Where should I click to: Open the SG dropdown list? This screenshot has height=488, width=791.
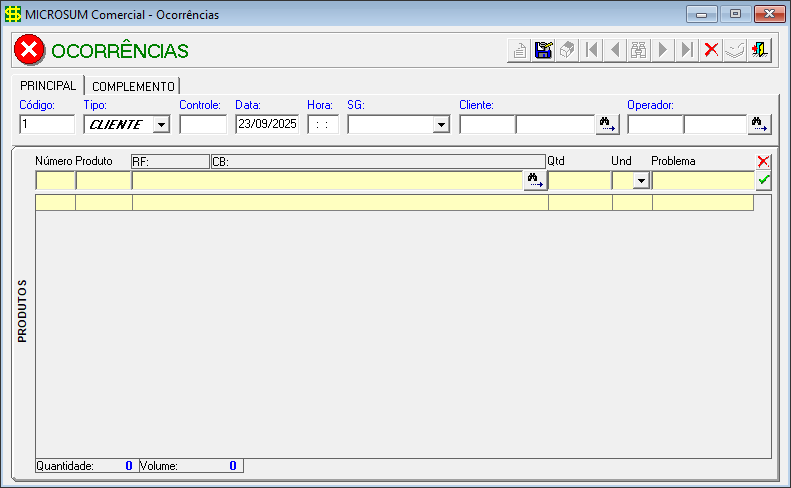click(441, 124)
